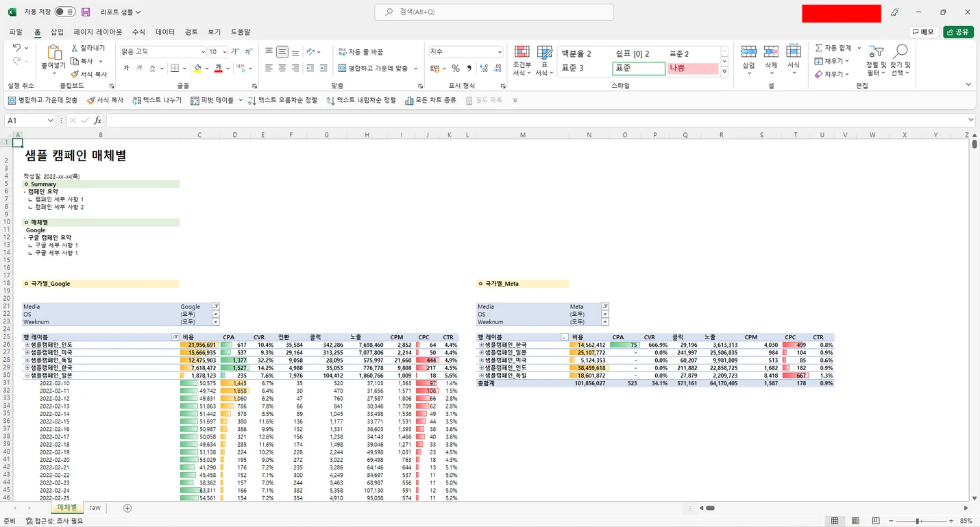The height and width of the screenshot is (527, 980).
Task: Apply percent style (%) format
Action: coord(455,68)
